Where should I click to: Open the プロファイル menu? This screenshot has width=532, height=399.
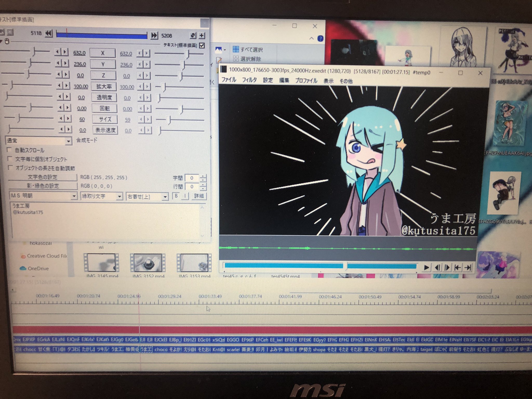pos(306,81)
